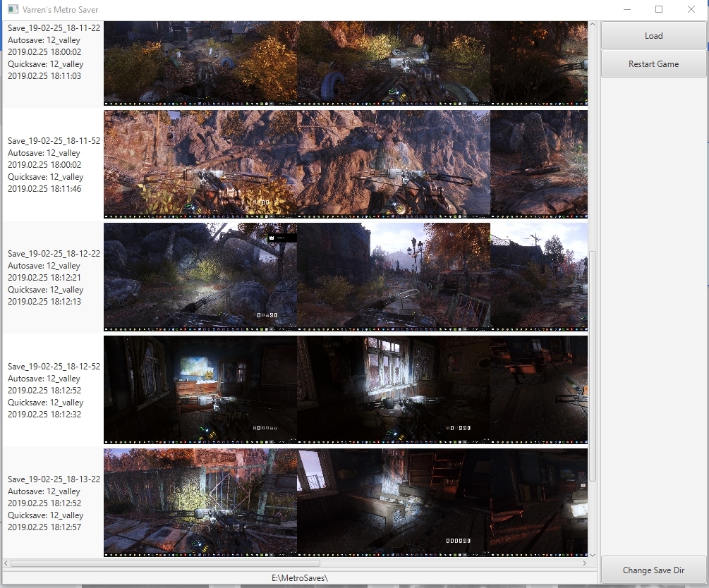Viewport: 709px width, 588px height.
Task: Click the horizontal scrollbar left arrow
Action: click(x=6, y=563)
